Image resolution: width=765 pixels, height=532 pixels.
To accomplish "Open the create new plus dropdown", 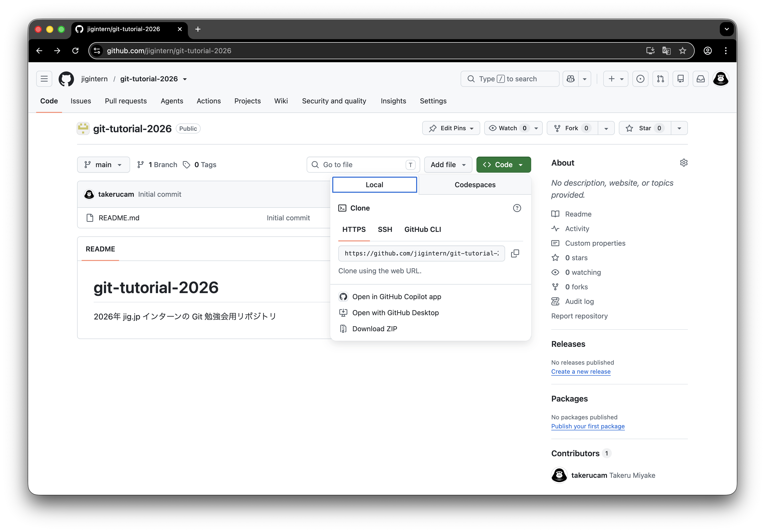I will (616, 79).
